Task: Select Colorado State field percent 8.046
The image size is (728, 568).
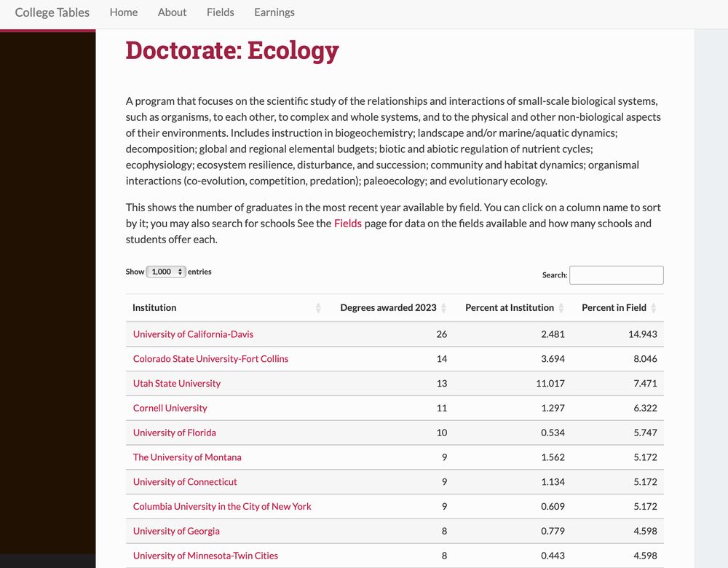Action: coord(645,359)
